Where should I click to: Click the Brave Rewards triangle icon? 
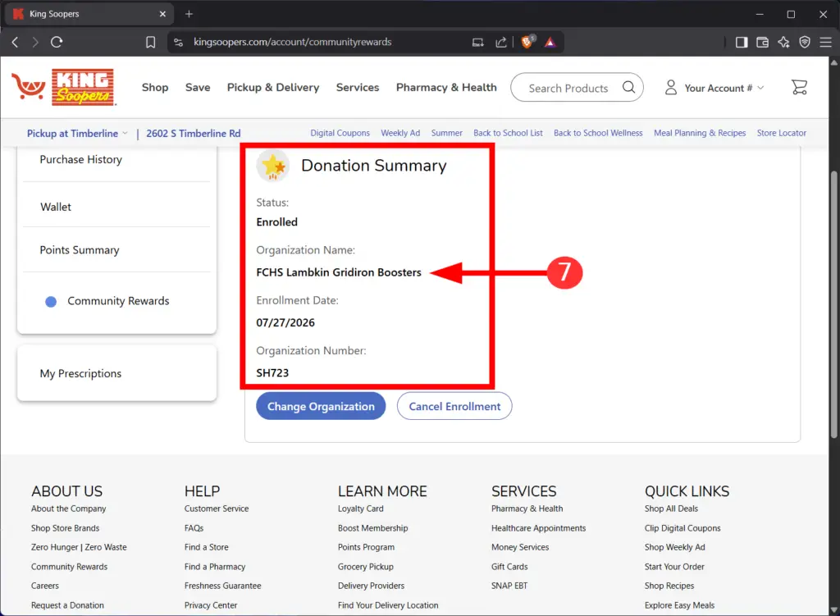[x=550, y=43]
